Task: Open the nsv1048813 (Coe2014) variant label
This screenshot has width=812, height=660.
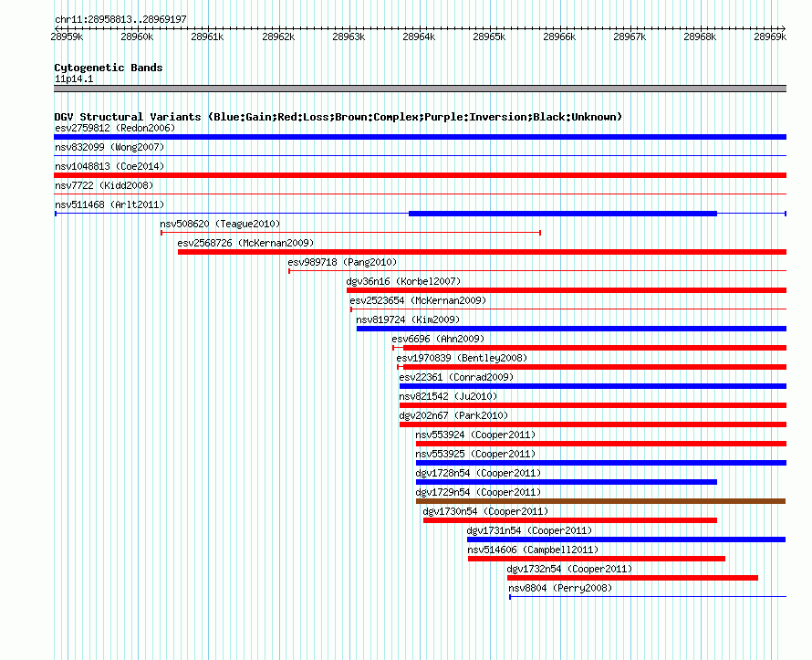Action: point(109,166)
